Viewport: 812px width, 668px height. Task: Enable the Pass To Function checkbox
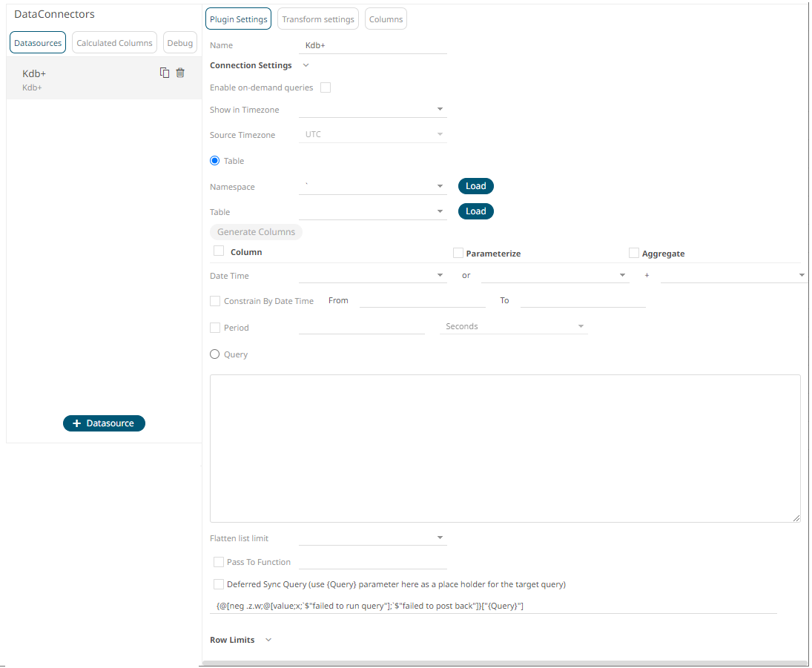point(219,562)
